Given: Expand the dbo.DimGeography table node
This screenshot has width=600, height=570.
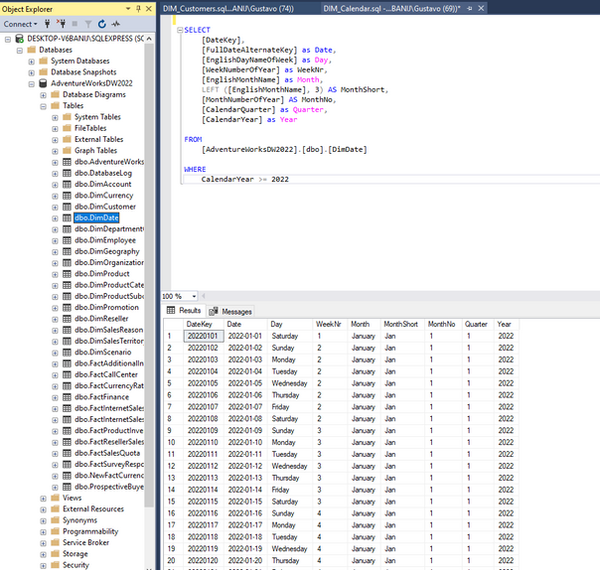Looking at the screenshot, I should click(55, 252).
